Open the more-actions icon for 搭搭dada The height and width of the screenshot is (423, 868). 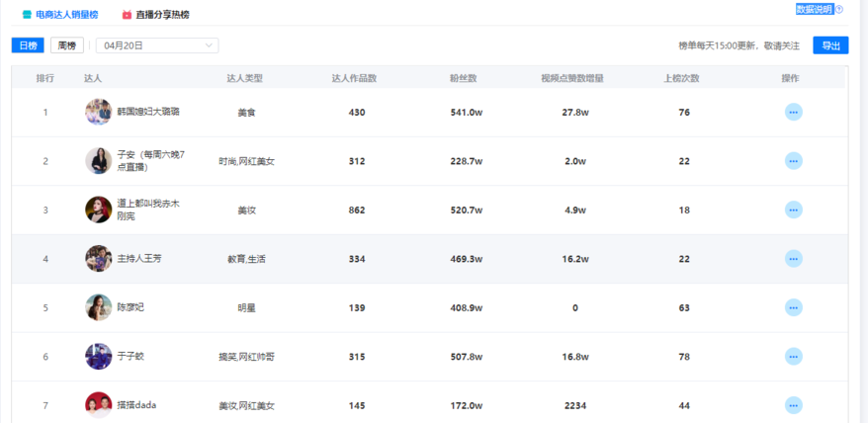pos(793,405)
